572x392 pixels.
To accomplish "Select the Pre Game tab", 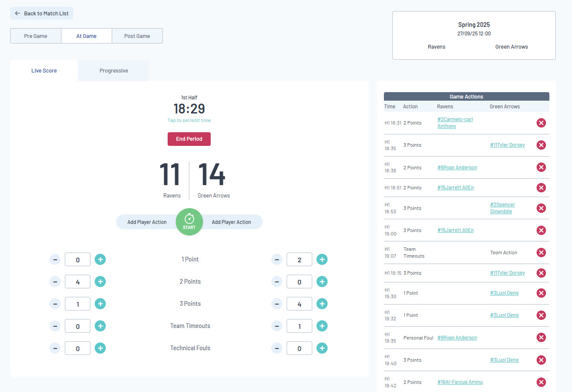I will (x=36, y=36).
